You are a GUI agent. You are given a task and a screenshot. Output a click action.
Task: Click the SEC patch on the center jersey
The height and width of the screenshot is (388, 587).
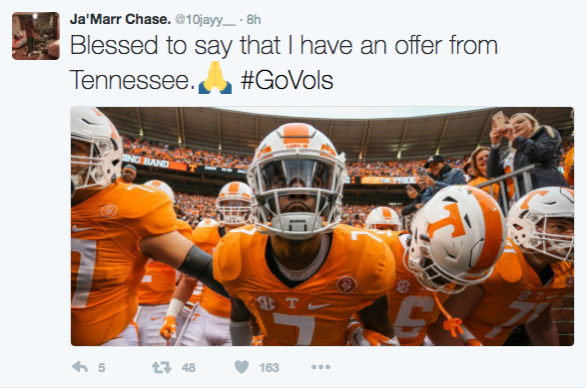tap(265, 303)
